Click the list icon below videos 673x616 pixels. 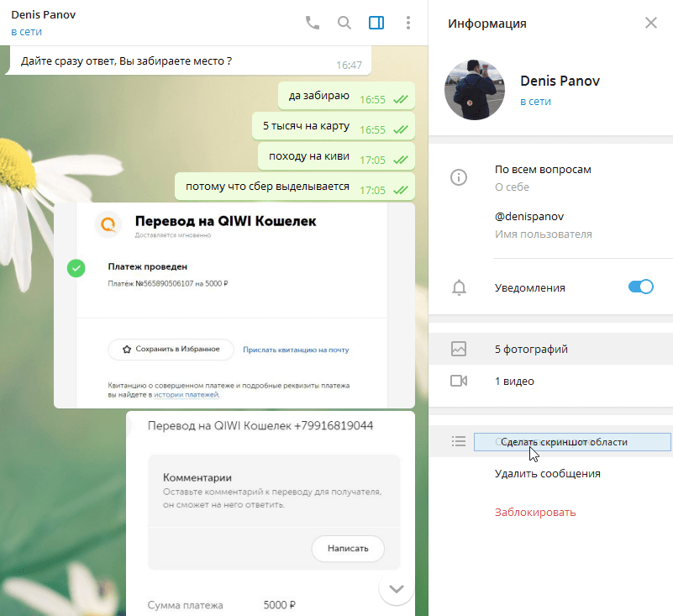pos(459,441)
